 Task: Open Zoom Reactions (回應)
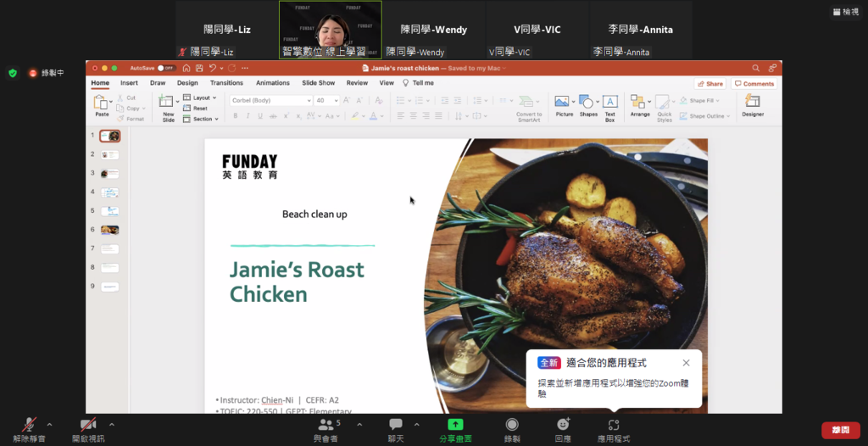tap(563, 430)
